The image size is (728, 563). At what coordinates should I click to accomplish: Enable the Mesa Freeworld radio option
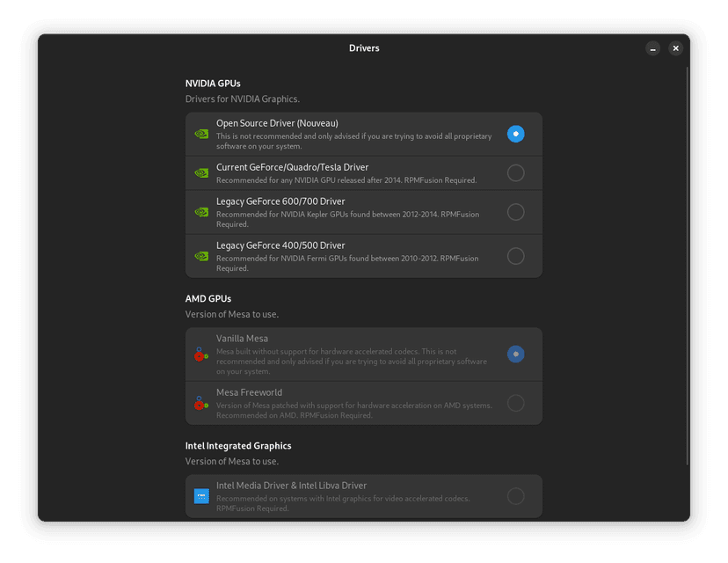click(516, 403)
